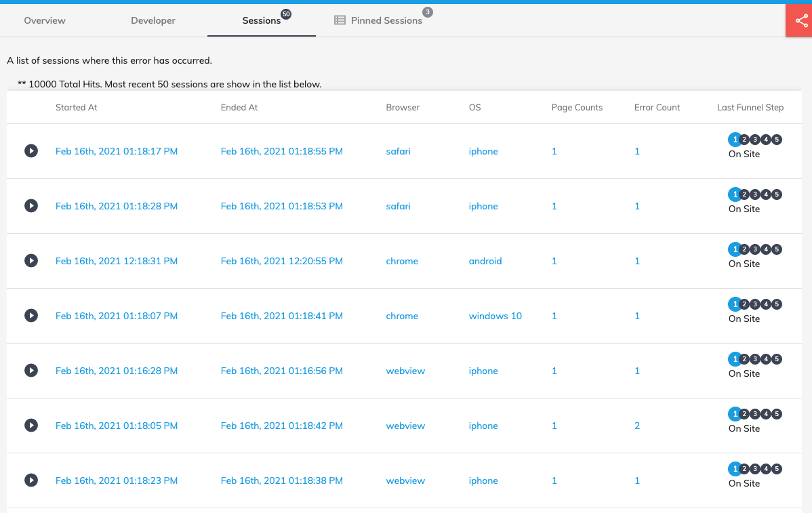Open start time Feb 16th, 2021 12:18:31 PM
The image size is (812, 513).
[x=117, y=261]
